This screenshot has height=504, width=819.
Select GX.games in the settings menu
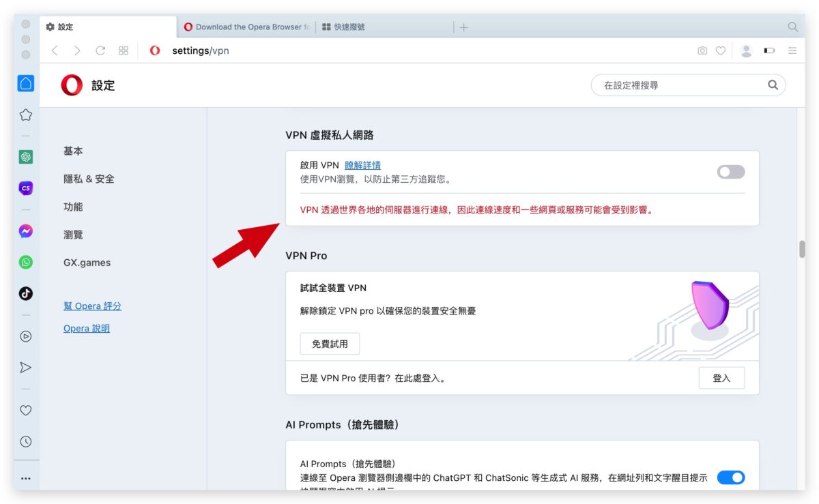pos(87,263)
